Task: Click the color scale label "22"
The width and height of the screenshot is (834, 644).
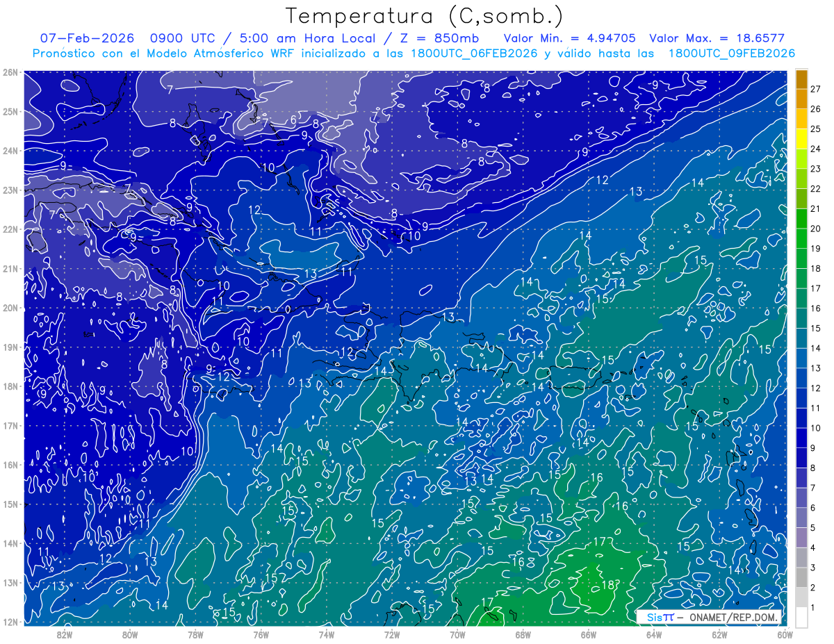Action: coord(815,189)
